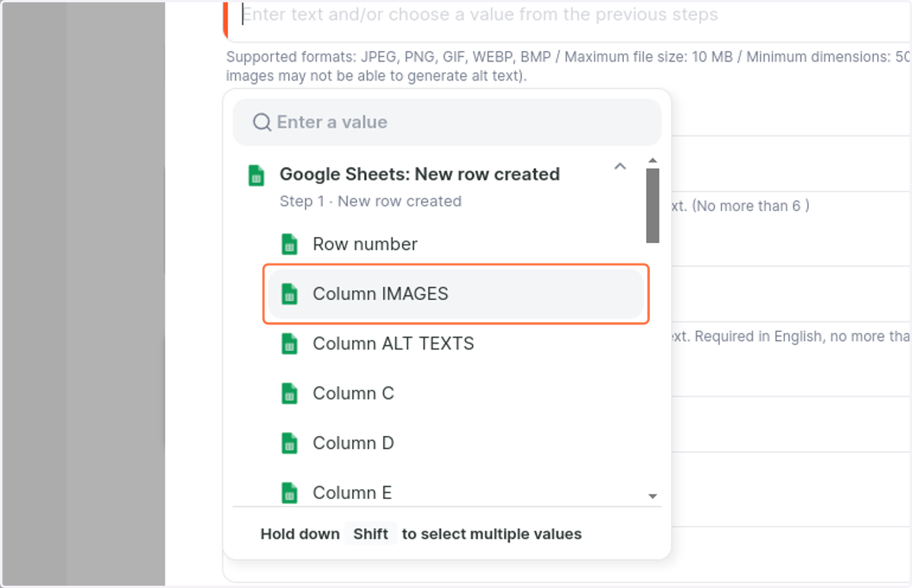Click the 'Google Sheets: New row created' heading

click(420, 174)
